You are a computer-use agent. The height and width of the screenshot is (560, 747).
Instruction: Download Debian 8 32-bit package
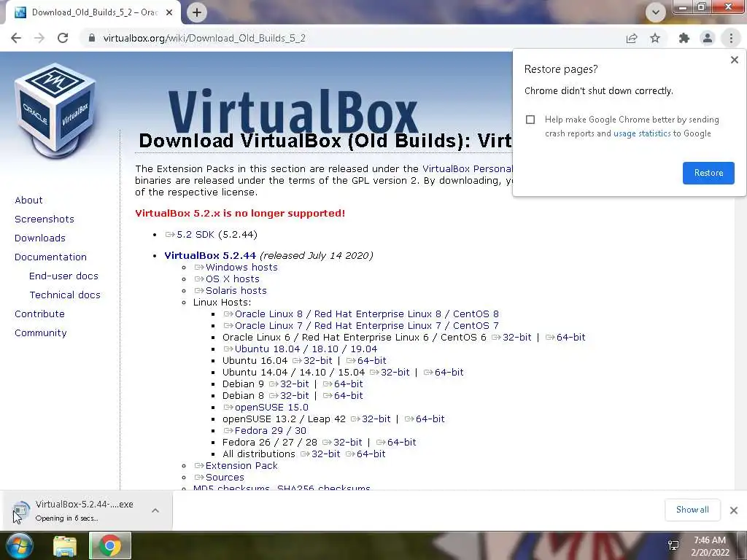[x=289, y=396]
